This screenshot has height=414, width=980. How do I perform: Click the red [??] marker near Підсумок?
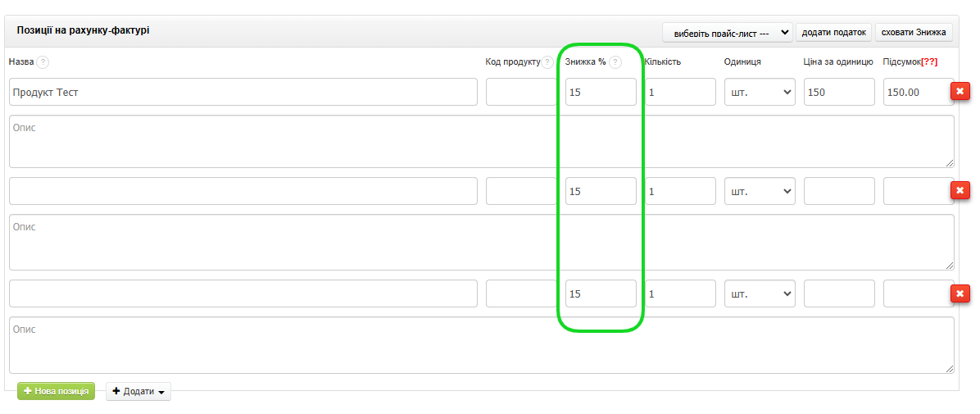[x=929, y=62]
